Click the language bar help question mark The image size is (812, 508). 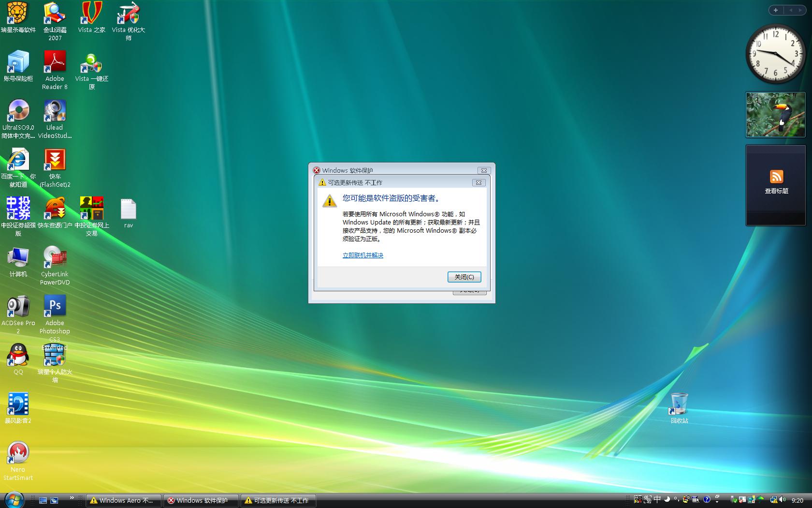pos(707,499)
